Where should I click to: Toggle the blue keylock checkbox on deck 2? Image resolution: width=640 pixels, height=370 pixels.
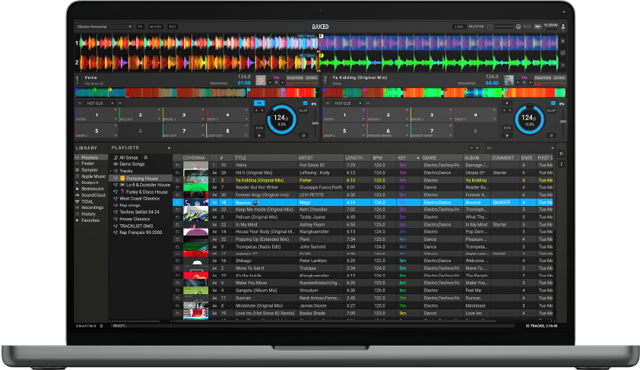tap(553, 103)
